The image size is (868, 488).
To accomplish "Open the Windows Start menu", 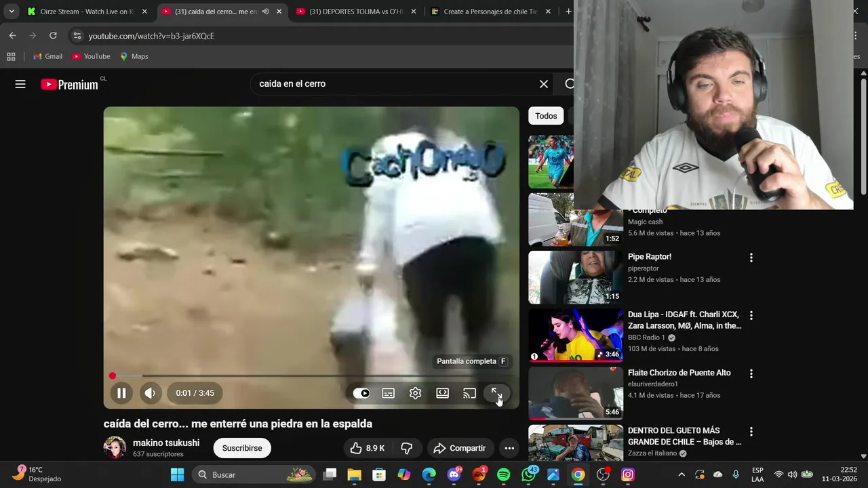I will tap(177, 475).
